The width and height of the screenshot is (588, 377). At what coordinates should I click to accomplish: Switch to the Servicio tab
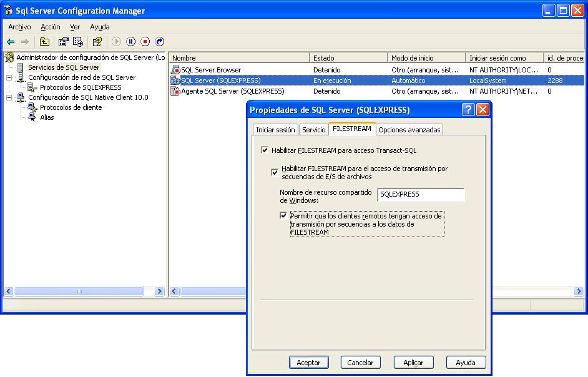(314, 130)
